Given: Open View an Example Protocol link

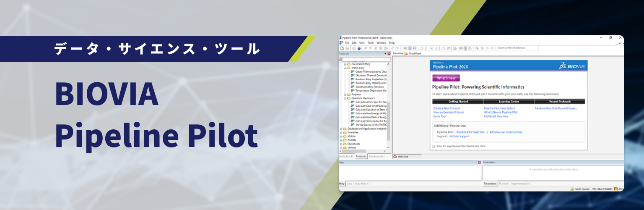Looking at the screenshot, I should pos(449,112).
